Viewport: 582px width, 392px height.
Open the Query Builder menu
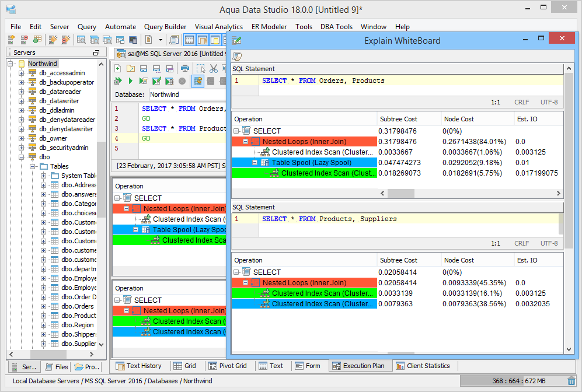point(165,27)
